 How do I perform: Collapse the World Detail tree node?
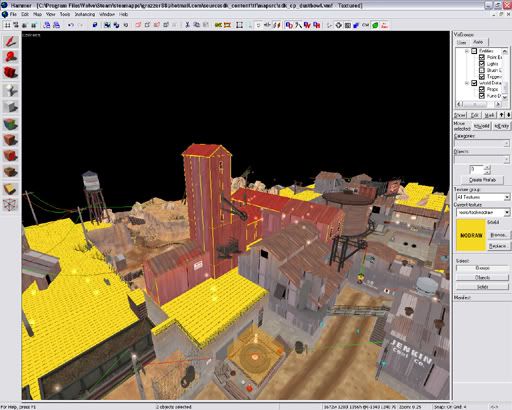(x=467, y=83)
